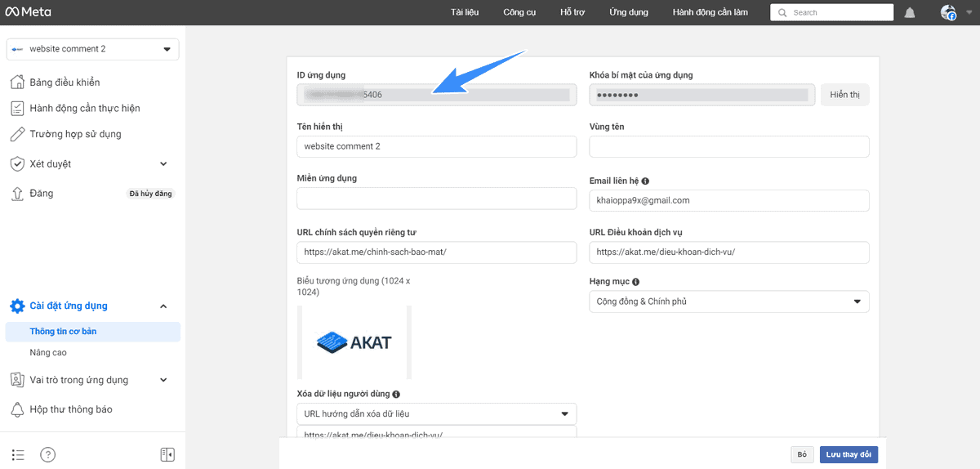Screen dimensions: 980x469
Task: Select Thông tin cơ bản in sidebar
Action: [x=92, y=332]
